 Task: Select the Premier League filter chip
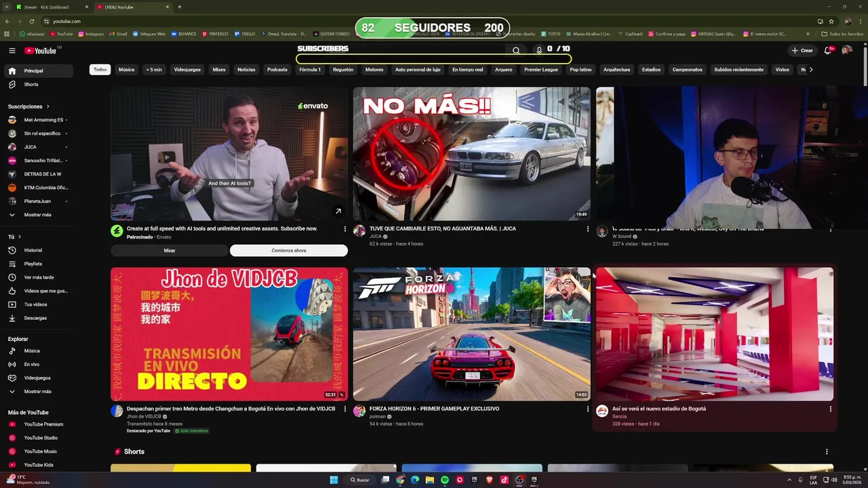pos(541,69)
